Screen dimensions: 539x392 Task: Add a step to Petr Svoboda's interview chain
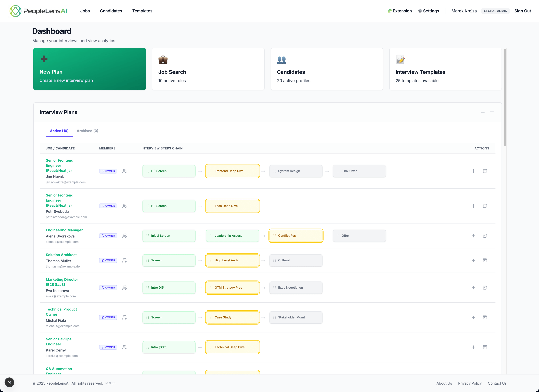(x=473, y=206)
